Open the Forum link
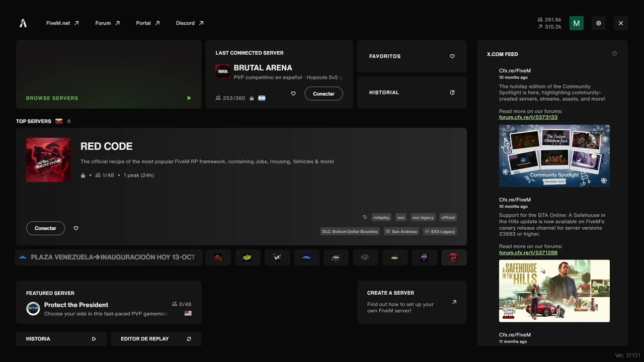Viewport: 644px width, 362px height. 108,23
